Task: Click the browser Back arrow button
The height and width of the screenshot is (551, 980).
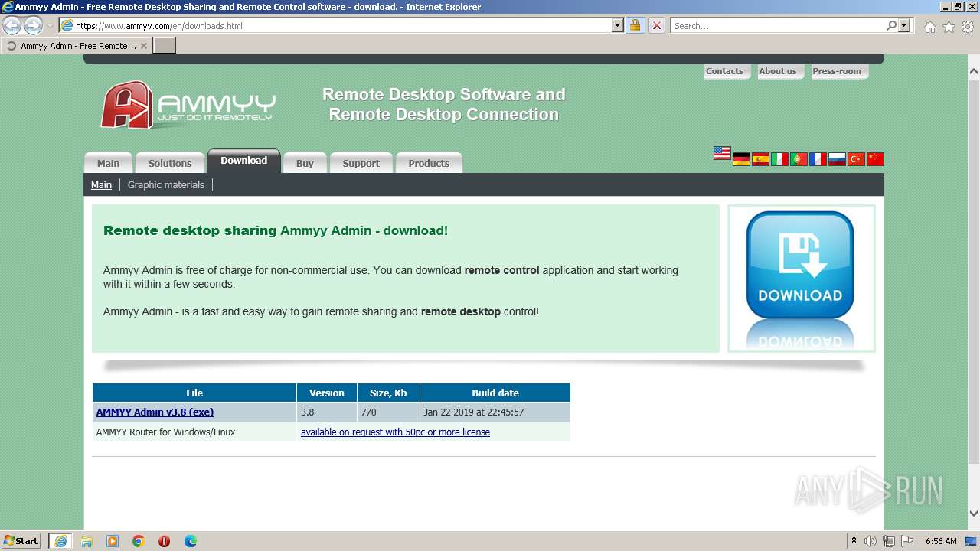Action: 12,25
